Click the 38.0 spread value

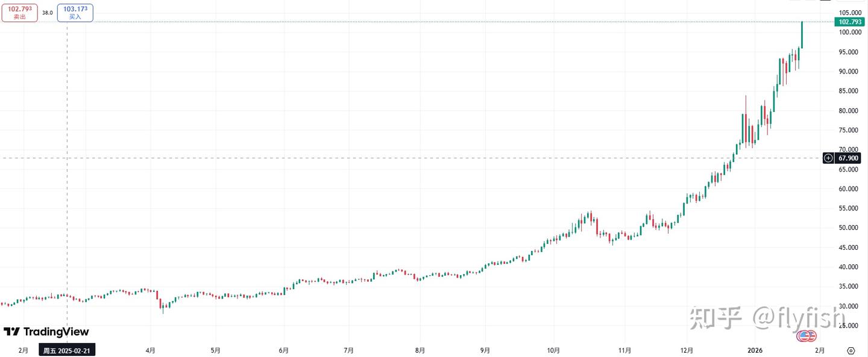pyautogui.click(x=47, y=13)
